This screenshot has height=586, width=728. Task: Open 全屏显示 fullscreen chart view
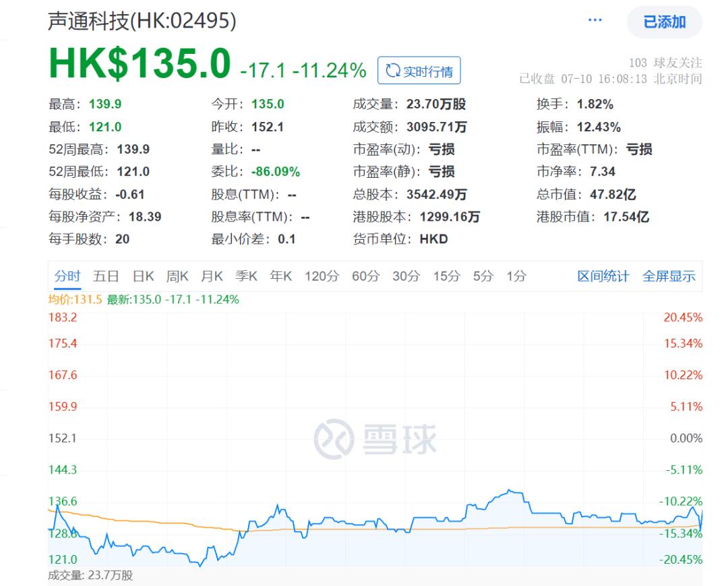[669, 276]
